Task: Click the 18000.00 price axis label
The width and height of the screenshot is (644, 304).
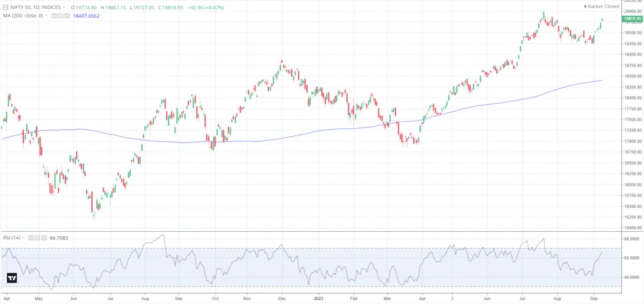Action: coord(633,98)
